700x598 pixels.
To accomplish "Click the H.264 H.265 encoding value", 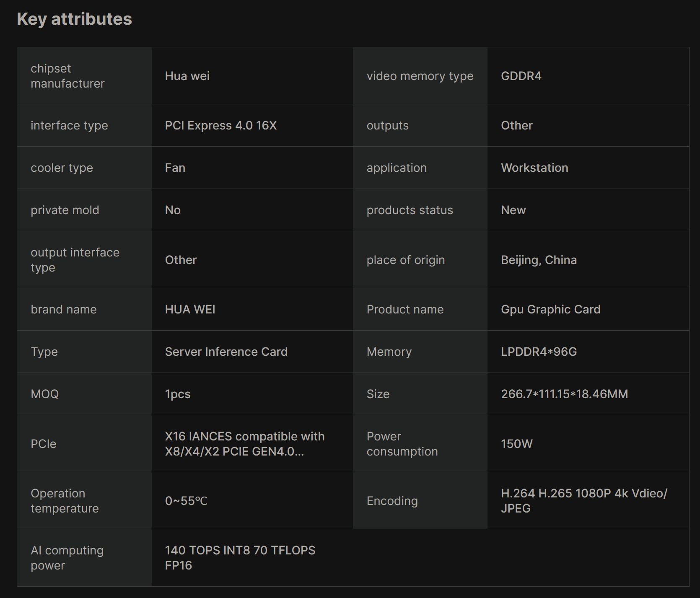I will (x=583, y=501).
